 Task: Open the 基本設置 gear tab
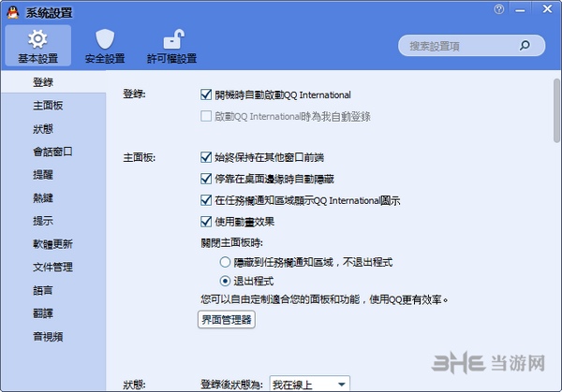coord(38,46)
